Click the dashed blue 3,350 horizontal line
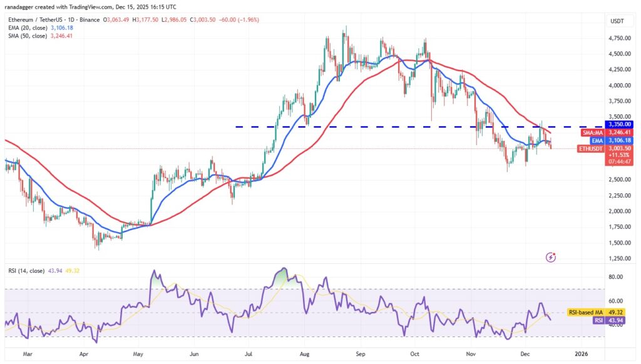This screenshot has height=364, width=641. pyautogui.click(x=376, y=127)
